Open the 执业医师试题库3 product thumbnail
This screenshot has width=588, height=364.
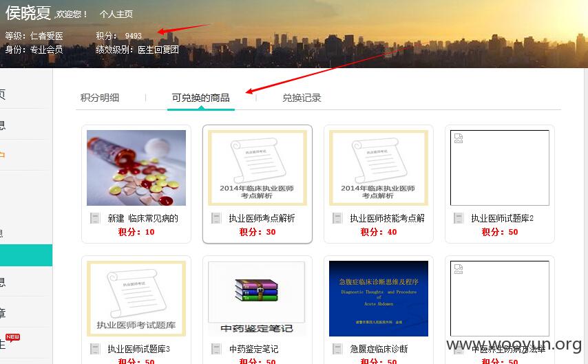click(136, 299)
